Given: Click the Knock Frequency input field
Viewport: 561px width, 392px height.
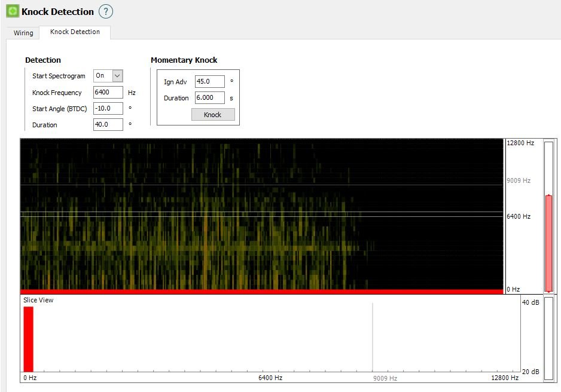Looking at the screenshot, I should click(108, 92).
